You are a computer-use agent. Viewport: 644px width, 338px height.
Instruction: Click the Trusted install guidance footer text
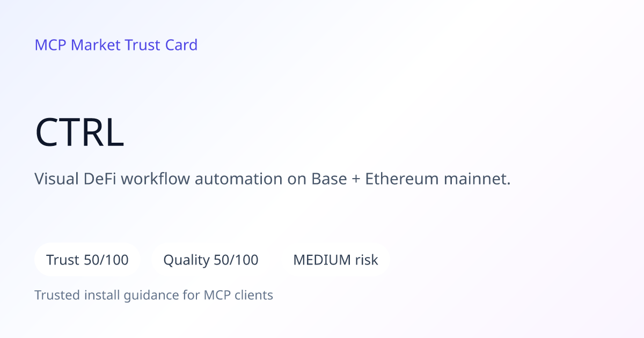(153, 295)
